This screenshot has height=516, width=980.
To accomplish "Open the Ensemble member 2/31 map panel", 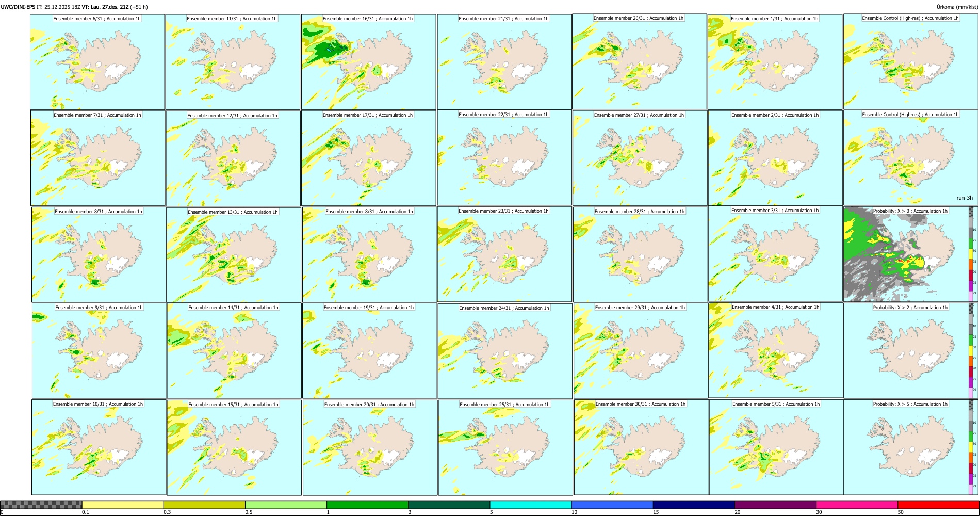I will (x=775, y=158).
